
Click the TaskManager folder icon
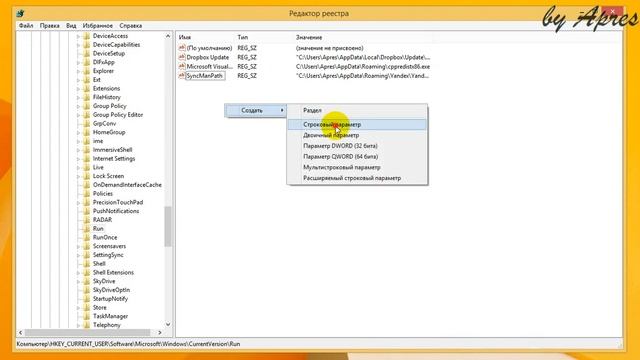(87, 316)
